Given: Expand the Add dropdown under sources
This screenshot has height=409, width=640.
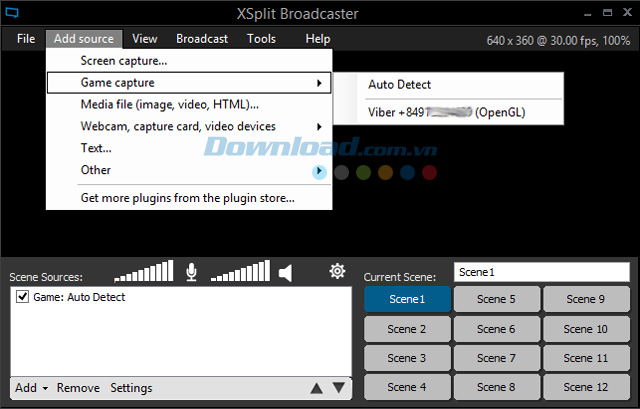Looking at the screenshot, I should (31, 388).
